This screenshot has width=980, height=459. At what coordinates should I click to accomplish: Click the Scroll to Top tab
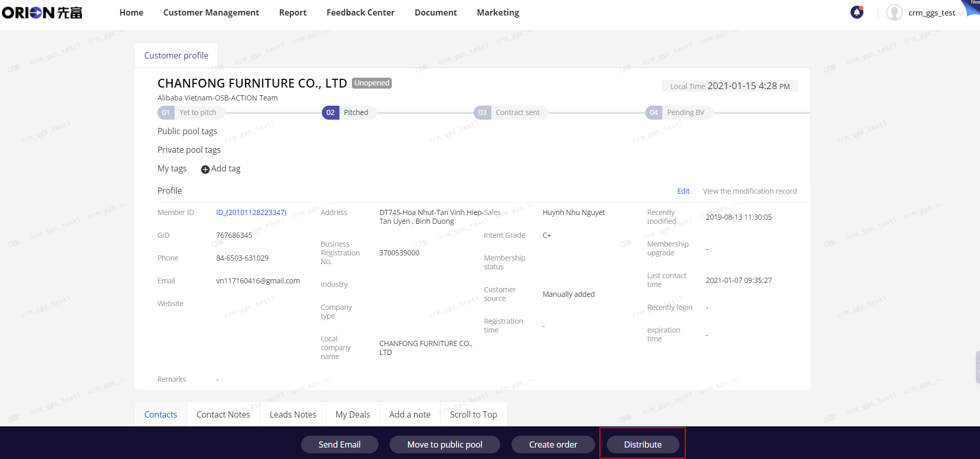point(474,414)
